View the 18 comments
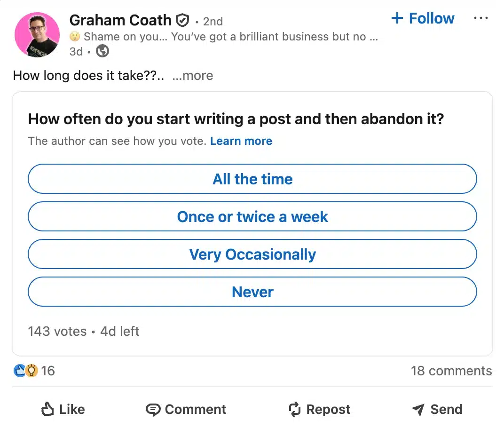504x428 pixels. point(451,371)
